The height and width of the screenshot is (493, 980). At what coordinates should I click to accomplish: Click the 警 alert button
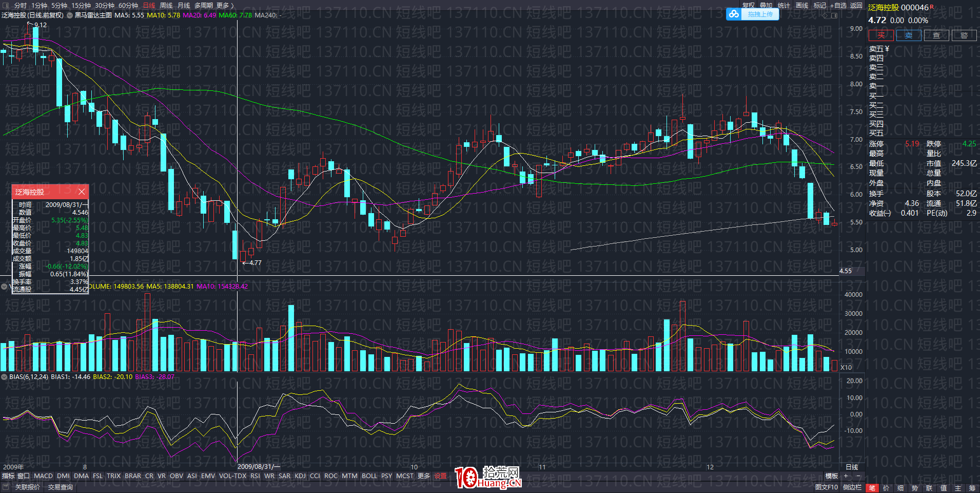pos(964,35)
